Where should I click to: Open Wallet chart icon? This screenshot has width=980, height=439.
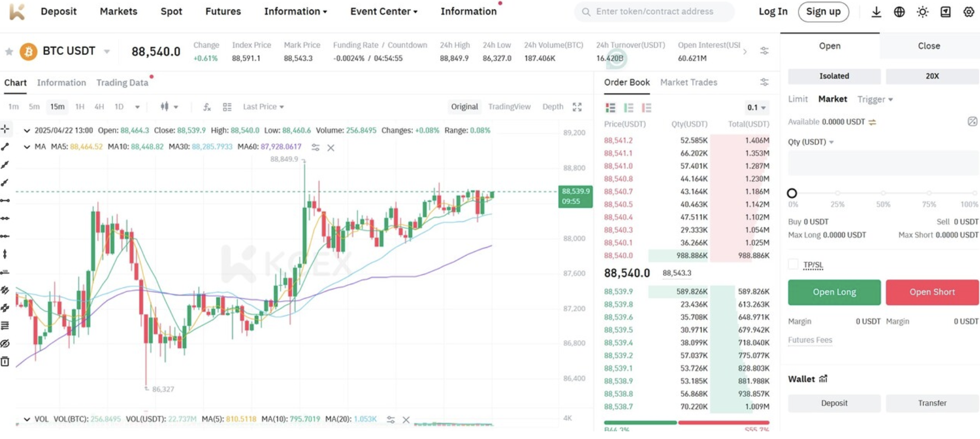point(824,379)
